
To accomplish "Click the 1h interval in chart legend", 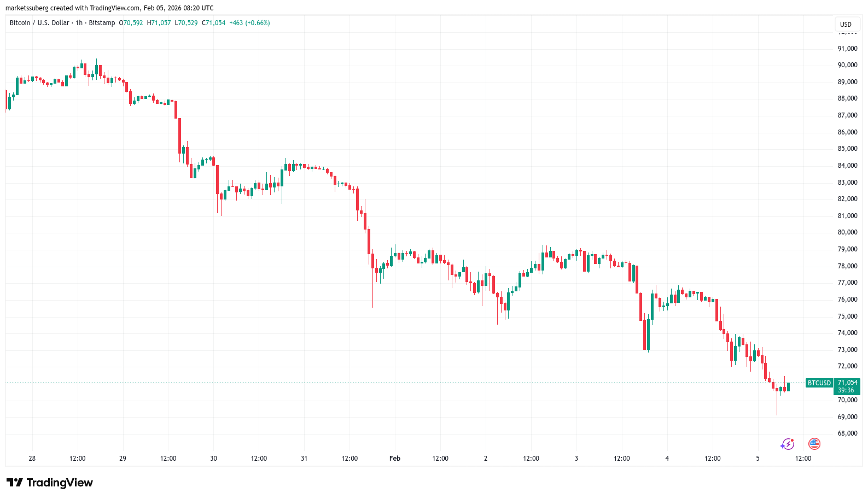I will [x=79, y=23].
